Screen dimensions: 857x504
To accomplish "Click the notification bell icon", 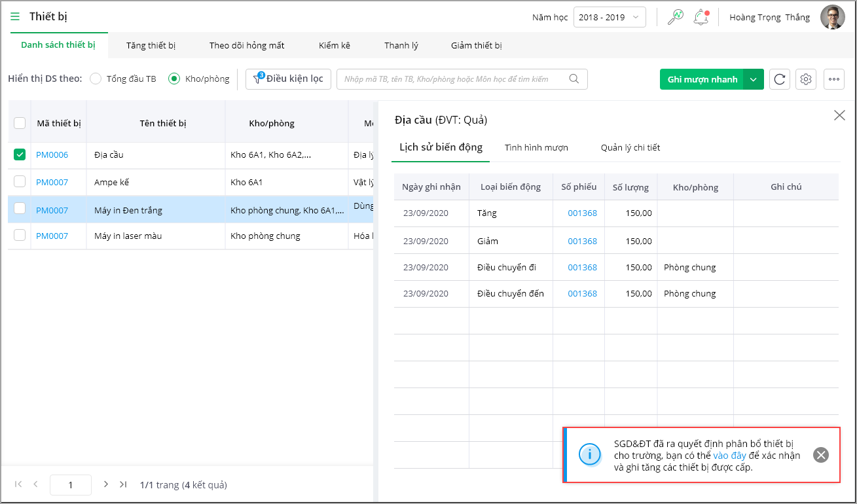I will pos(701,18).
